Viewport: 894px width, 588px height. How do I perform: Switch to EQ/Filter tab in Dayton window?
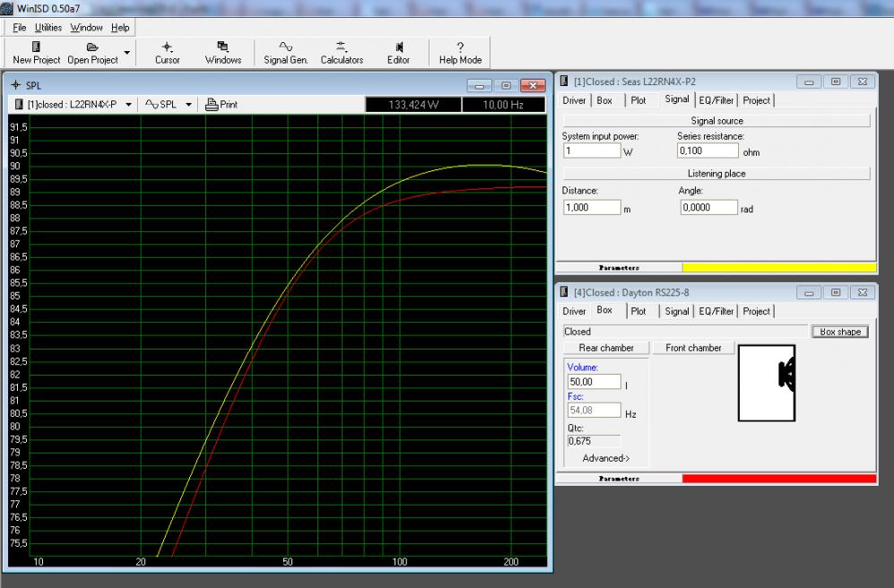pos(716,311)
